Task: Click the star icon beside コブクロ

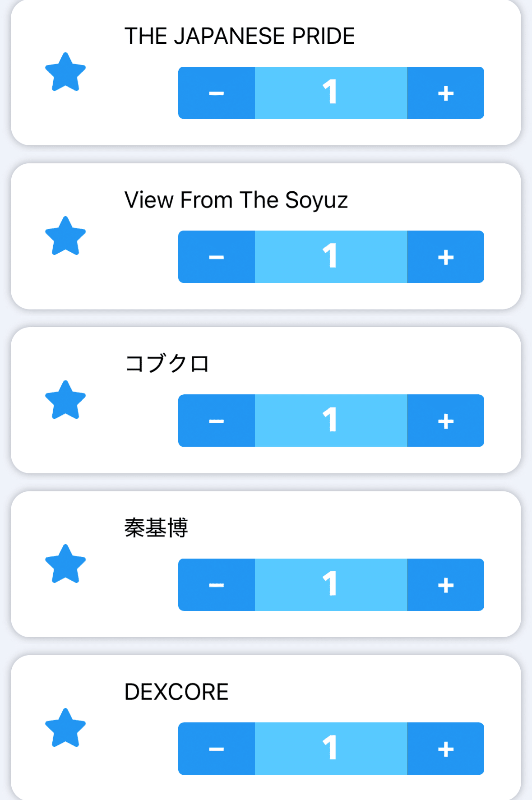Action: coord(65,401)
